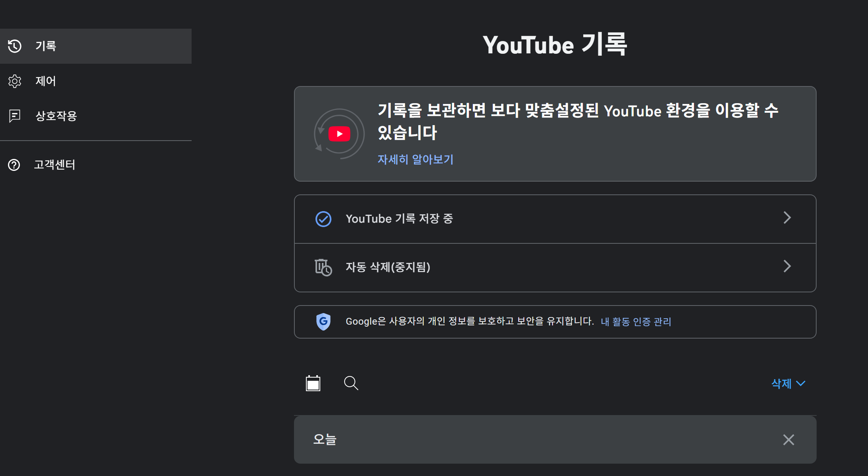Screen dimensions: 868x476
Task: Expand the 삭제 delete dropdown
Action: (x=788, y=383)
